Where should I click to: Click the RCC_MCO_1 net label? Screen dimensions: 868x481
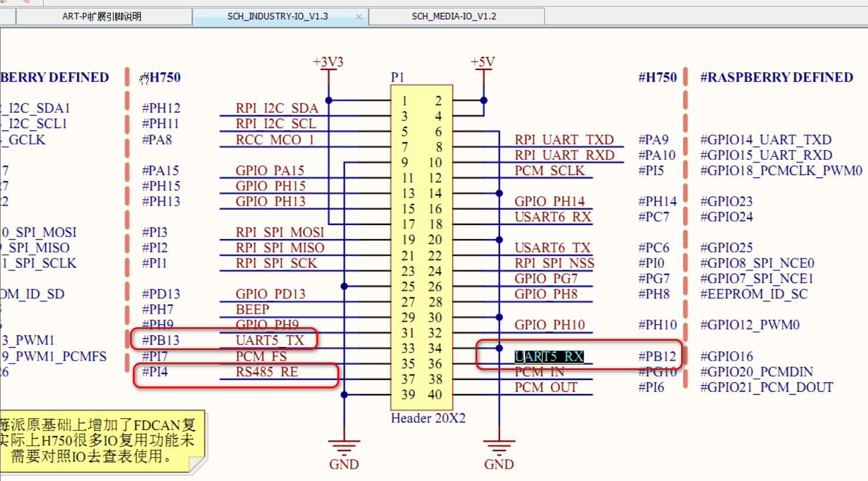click(275, 140)
